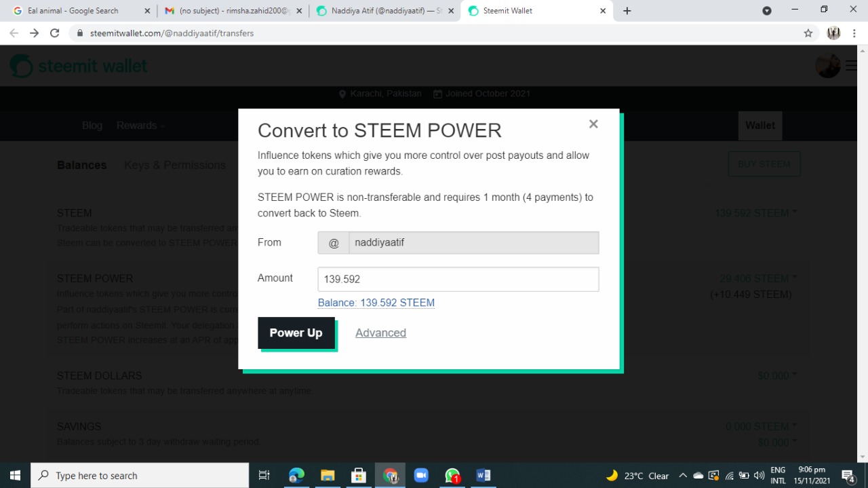
Task: Go back in browser history
Action: 14,33
